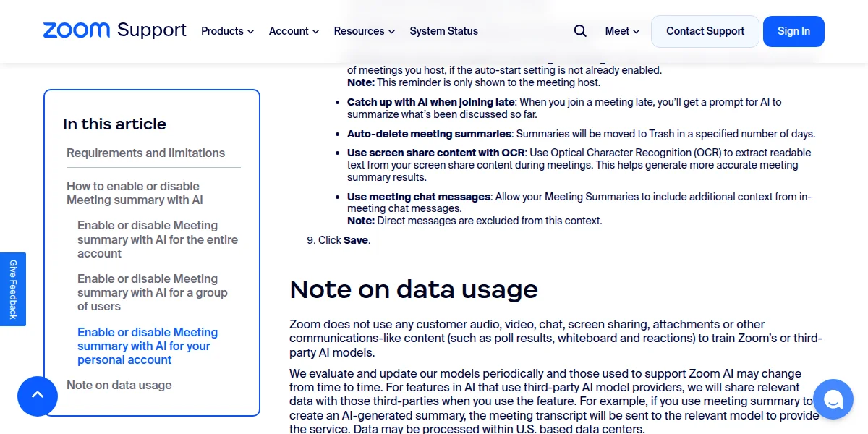868x434 pixels.
Task: Jump to How to enable or disable Meeting summary
Action: coord(135,193)
